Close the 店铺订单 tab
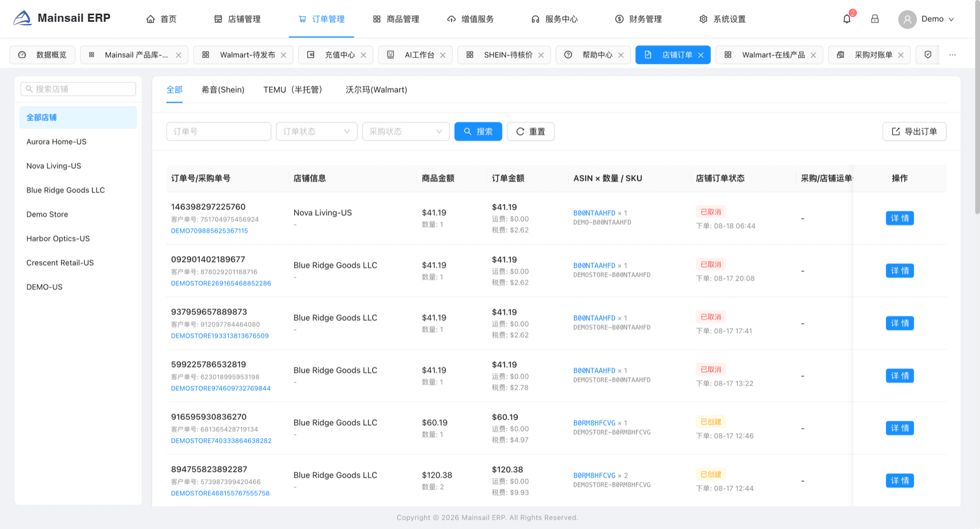This screenshot has height=529, width=980. 701,55
